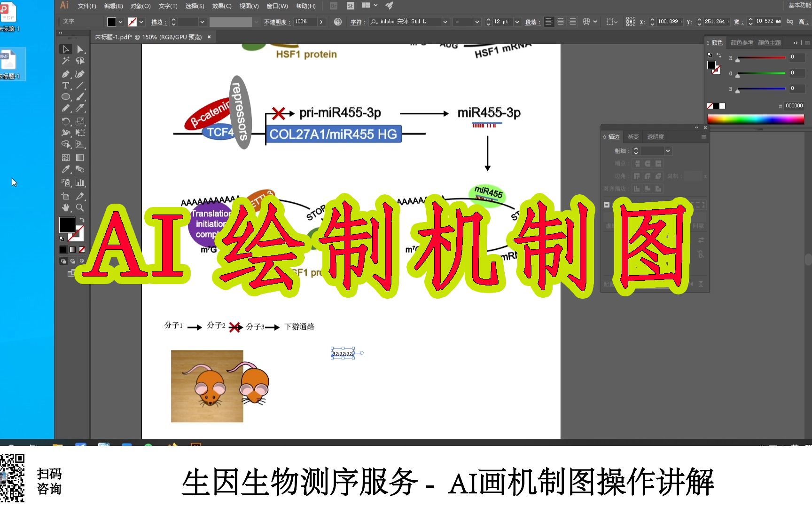Screen dimensions: 812x508
Task: Open the Bridge (Br) icon
Action: pos(334,6)
